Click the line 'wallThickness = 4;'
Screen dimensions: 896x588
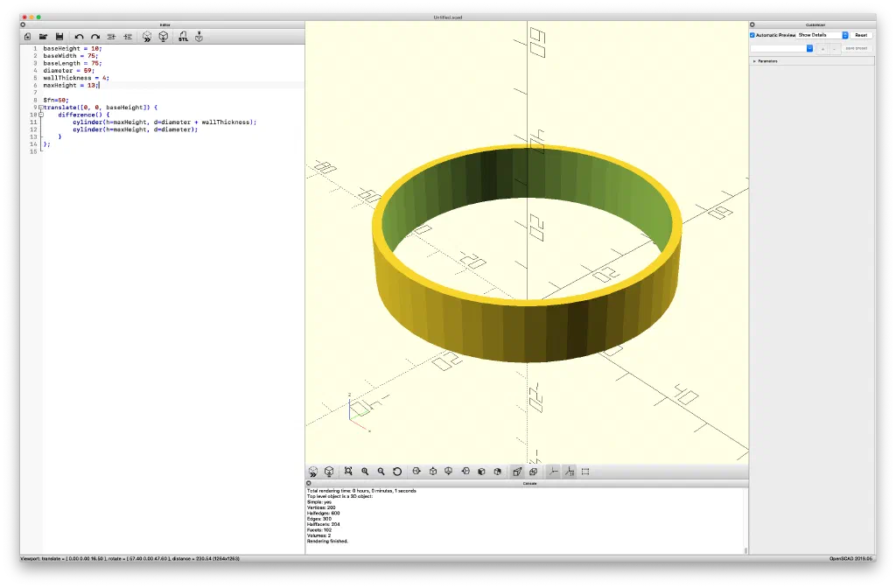pos(76,78)
